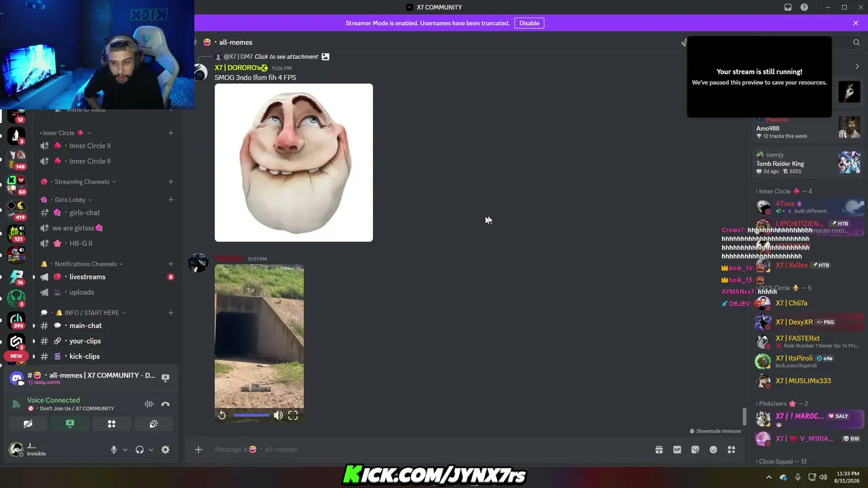Collapse PinkUsers member group

(782, 404)
